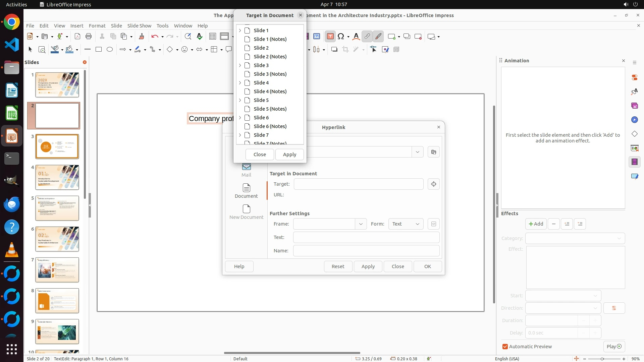644x362 pixels.
Task: Click the Mail hyperlink type icon
Action: (x=246, y=167)
